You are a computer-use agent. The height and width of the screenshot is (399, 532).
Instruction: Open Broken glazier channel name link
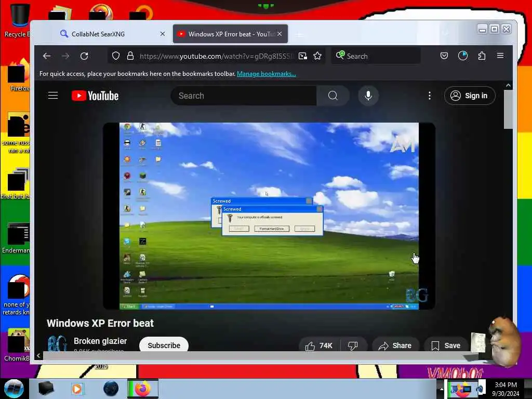(x=100, y=341)
